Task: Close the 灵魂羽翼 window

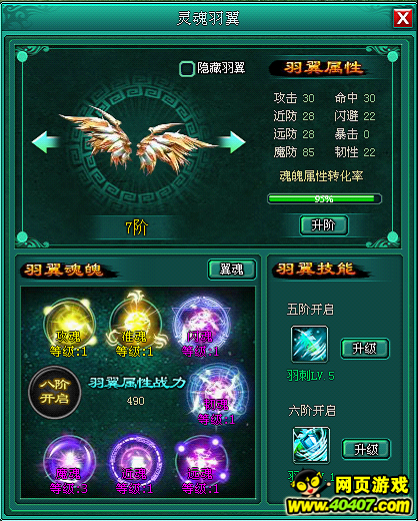Action: (x=403, y=18)
